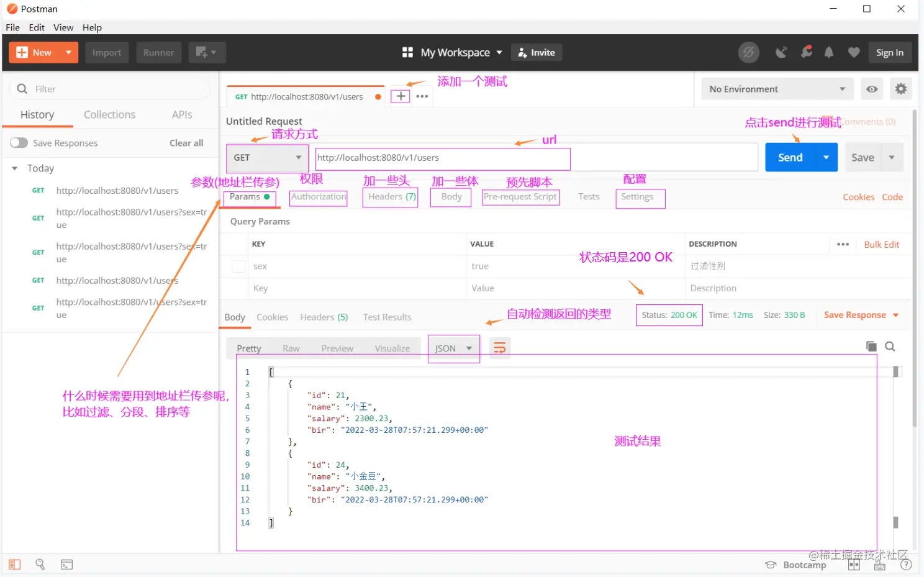The height and width of the screenshot is (577, 924).
Task: Collapse the Today history group
Action: [x=15, y=168]
